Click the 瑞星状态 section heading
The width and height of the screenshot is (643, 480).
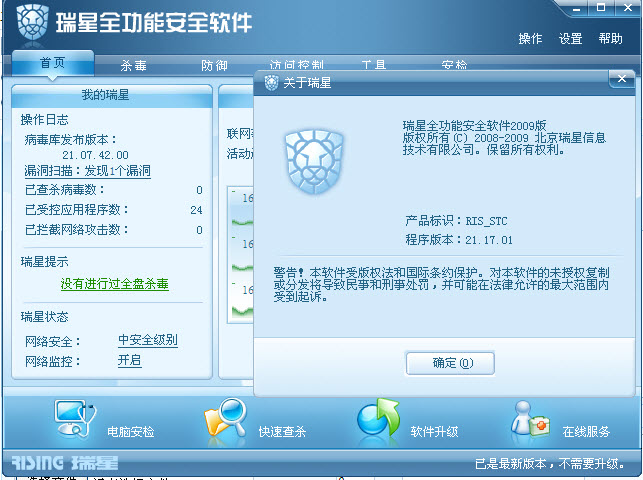pyautogui.click(x=45, y=316)
